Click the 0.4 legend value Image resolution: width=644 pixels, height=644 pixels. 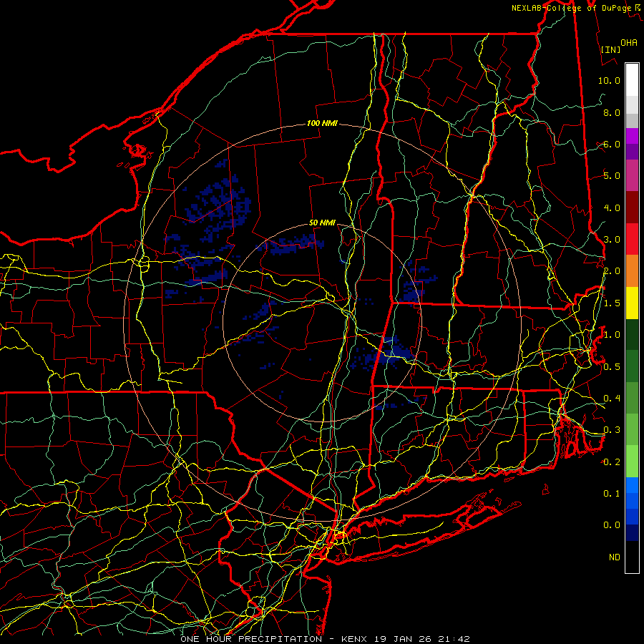tap(612, 399)
